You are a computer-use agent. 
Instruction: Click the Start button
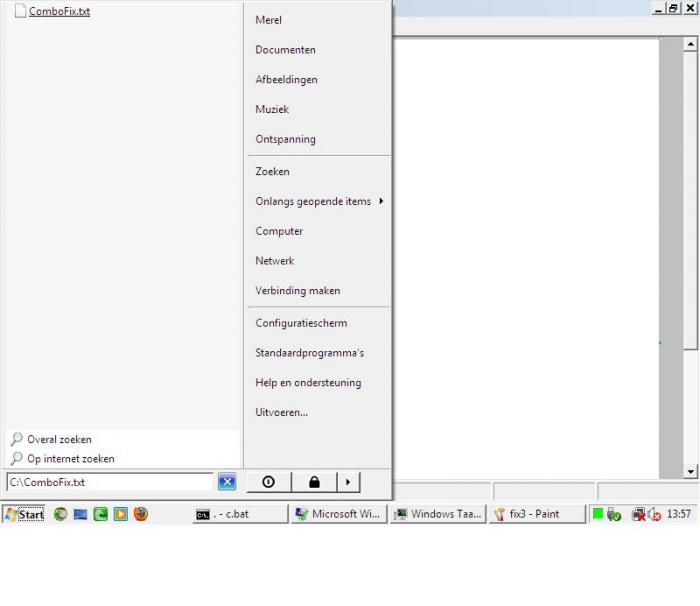[x=24, y=514]
